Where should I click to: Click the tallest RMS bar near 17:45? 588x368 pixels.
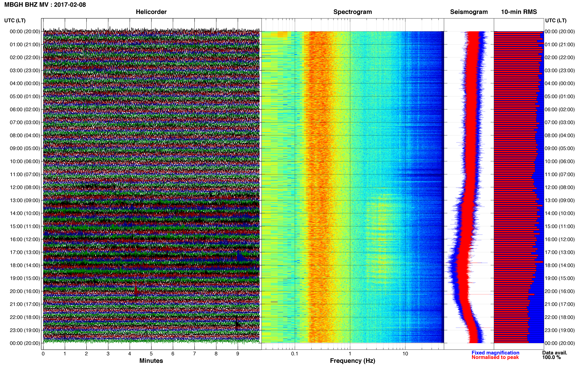[x=519, y=262]
